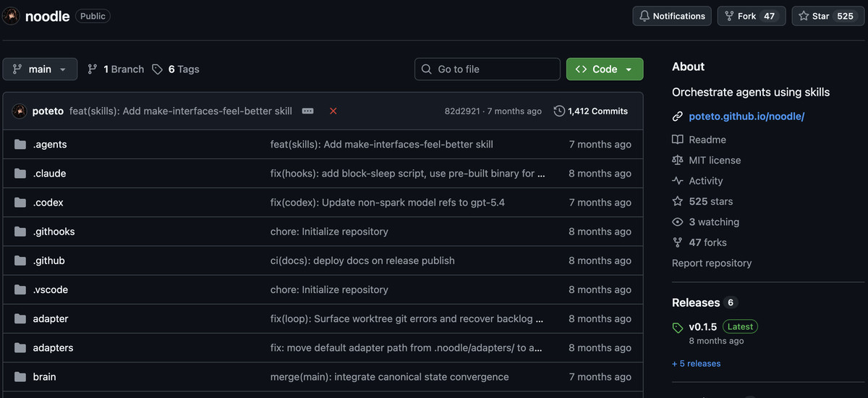Open the commit message ellipsis icon

click(307, 111)
